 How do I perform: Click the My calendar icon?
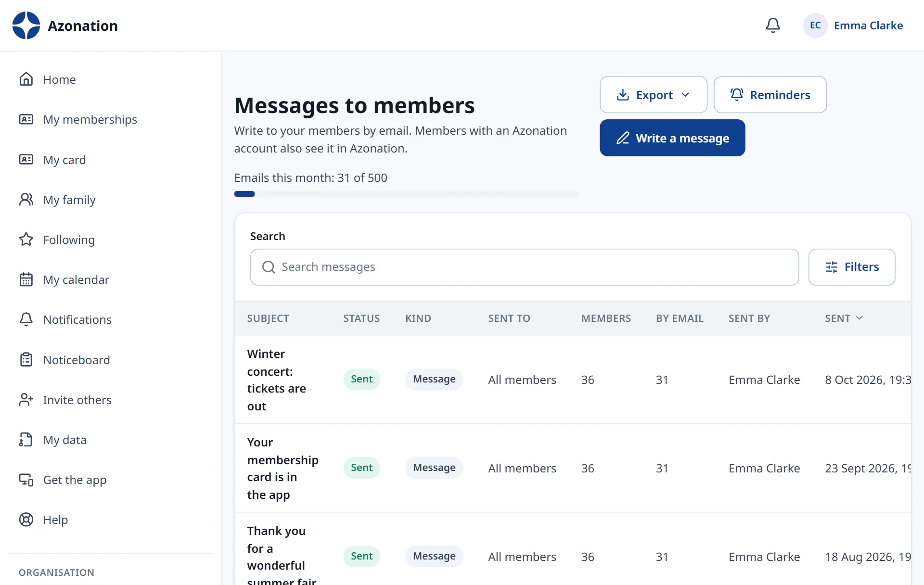pos(26,280)
